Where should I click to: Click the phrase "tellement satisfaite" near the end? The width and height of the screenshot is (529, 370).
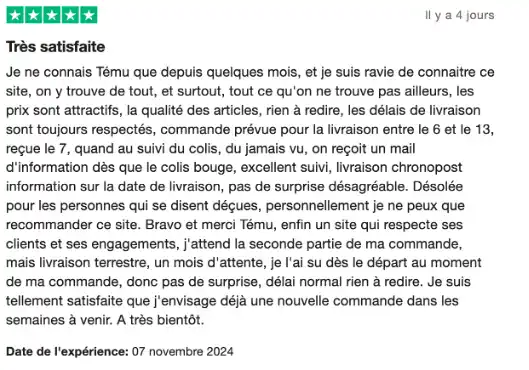point(64,301)
